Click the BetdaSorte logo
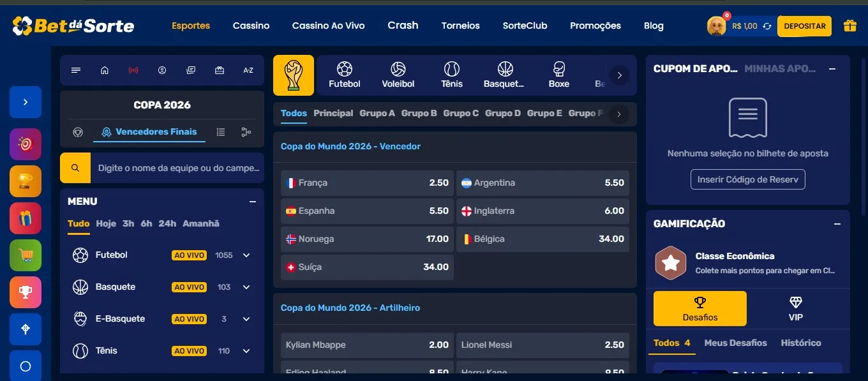The height and width of the screenshot is (381, 868). [x=73, y=26]
